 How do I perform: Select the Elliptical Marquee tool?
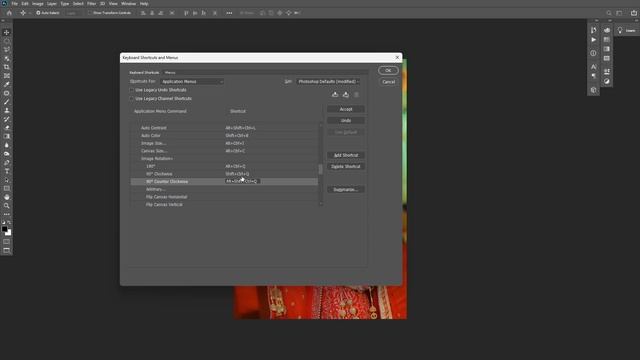(x=7, y=41)
